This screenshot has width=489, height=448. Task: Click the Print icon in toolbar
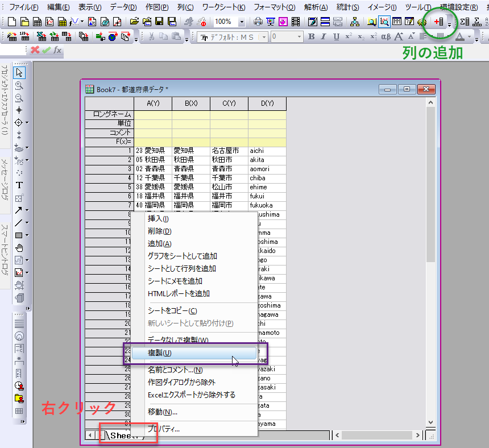(258, 22)
